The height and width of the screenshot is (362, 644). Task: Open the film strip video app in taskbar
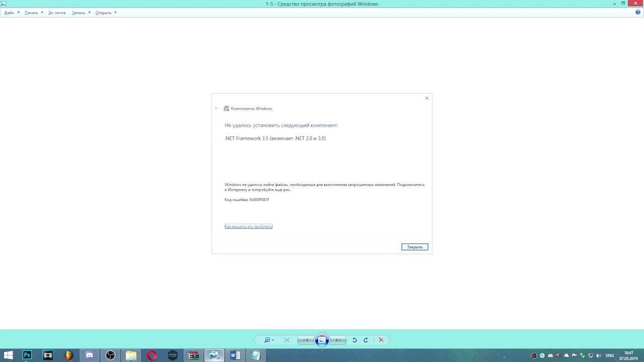48,355
